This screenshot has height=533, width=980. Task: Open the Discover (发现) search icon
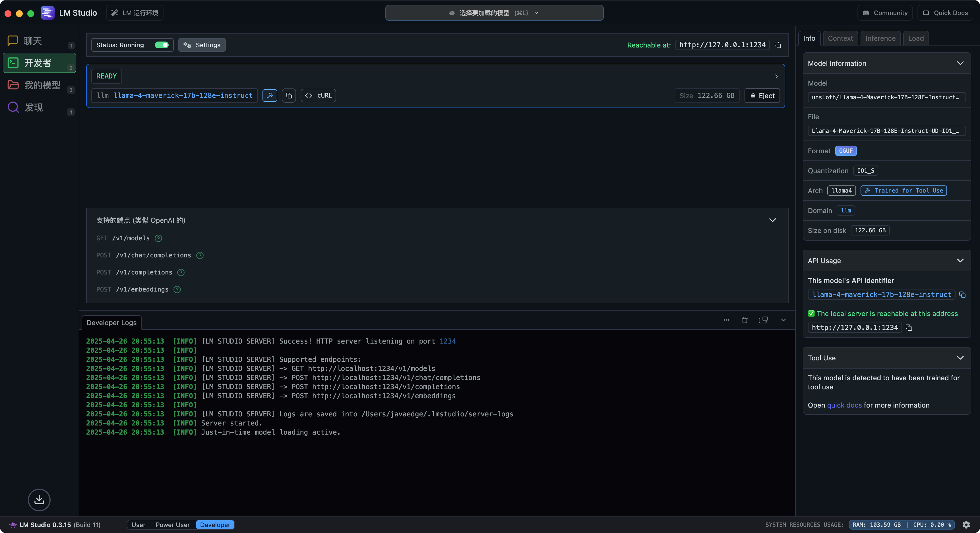(13, 107)
